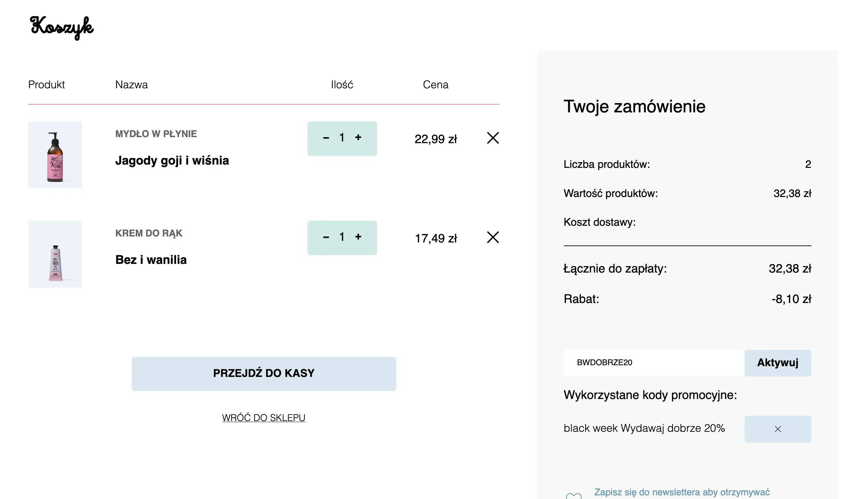Click the MYDŁO W PŁYNIE category label
This screenshot has width=868, height=499.
tap(156, 134)
